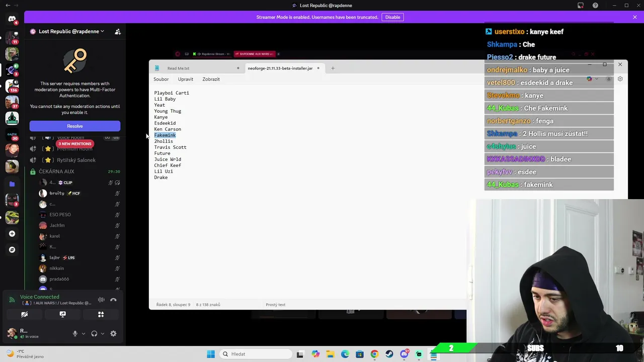Open Google Chrome from taskbar
The height and width of the screenshot is (362, 644).
click(x=374, y=354)
